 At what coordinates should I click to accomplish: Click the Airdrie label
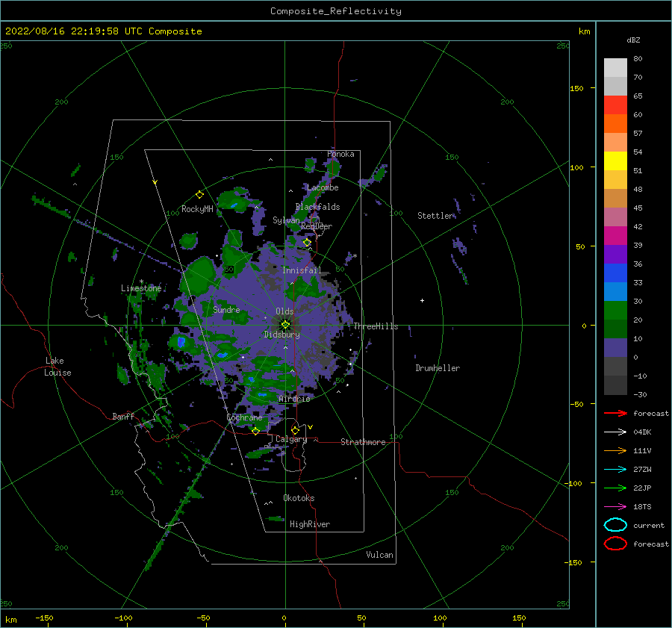click(294, 399)
